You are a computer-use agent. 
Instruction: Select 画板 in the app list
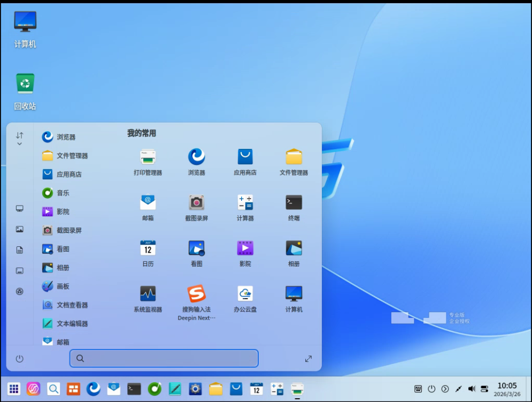click(x=63, y=286)
